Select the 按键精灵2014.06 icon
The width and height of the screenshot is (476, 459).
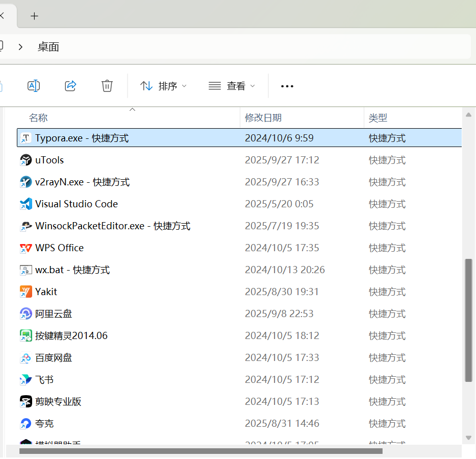[x=26, y=335]
